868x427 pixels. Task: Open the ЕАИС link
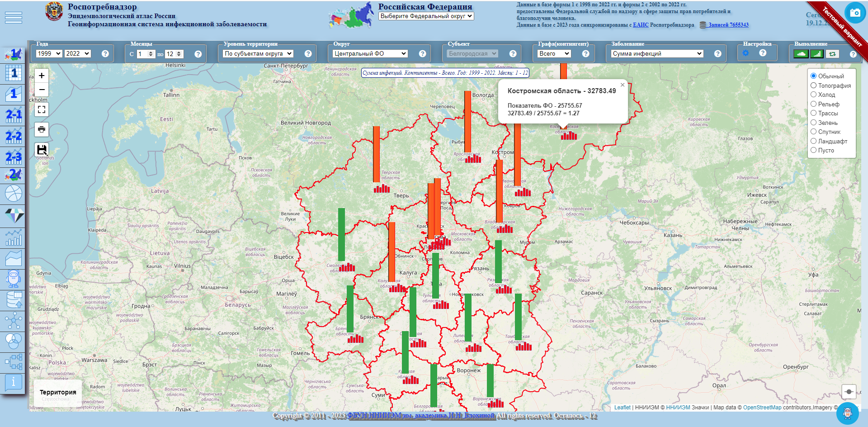pos(640,25)
